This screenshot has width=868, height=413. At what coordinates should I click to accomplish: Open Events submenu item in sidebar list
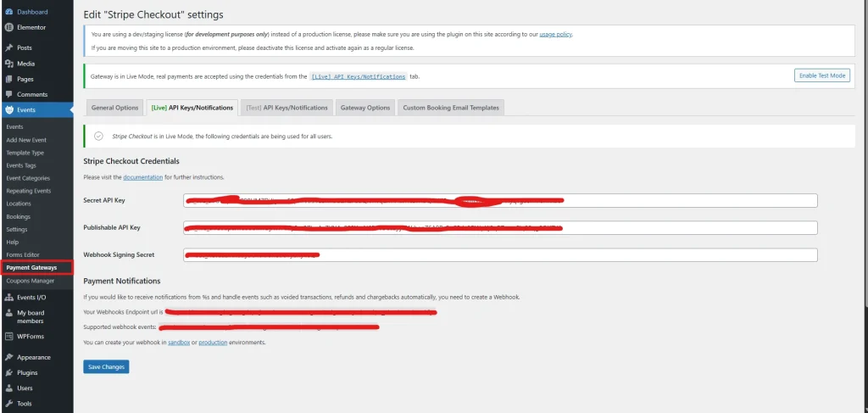(15, 126)
